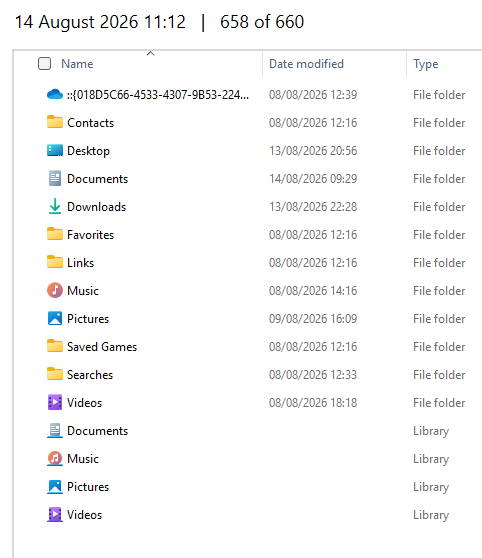
Task: Click the Links folder icon
Action: tap(55, 263)
